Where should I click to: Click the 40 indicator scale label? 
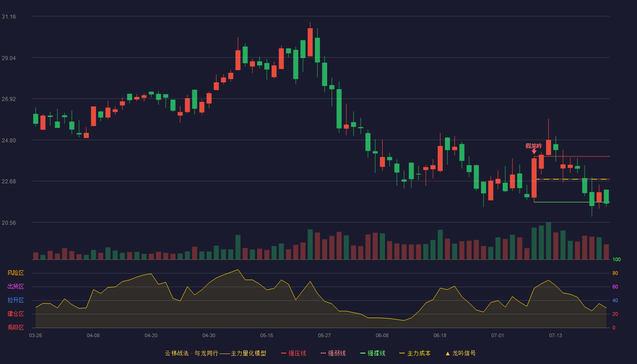pyautogui.click(x=615, y=300)
